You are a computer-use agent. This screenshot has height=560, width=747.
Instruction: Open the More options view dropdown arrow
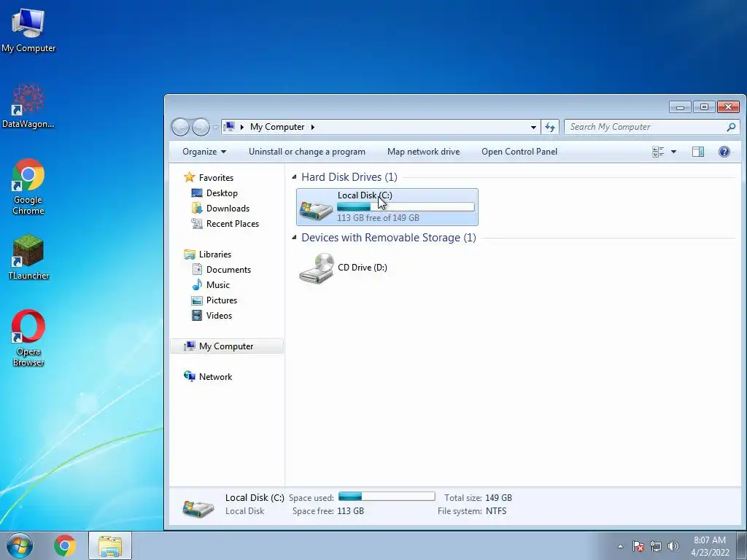pos(673,152)
